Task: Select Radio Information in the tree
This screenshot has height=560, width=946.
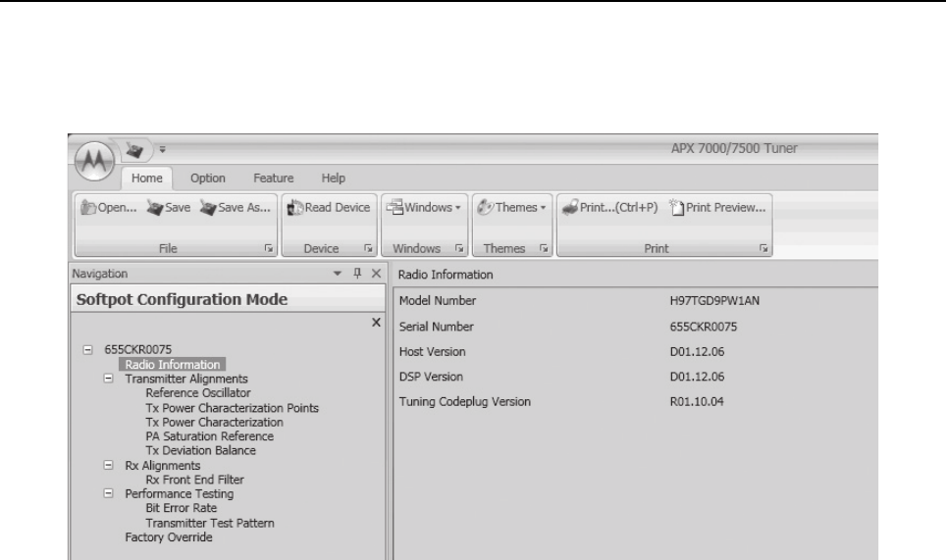Action: pyautogui.click(x=173, y=364)
